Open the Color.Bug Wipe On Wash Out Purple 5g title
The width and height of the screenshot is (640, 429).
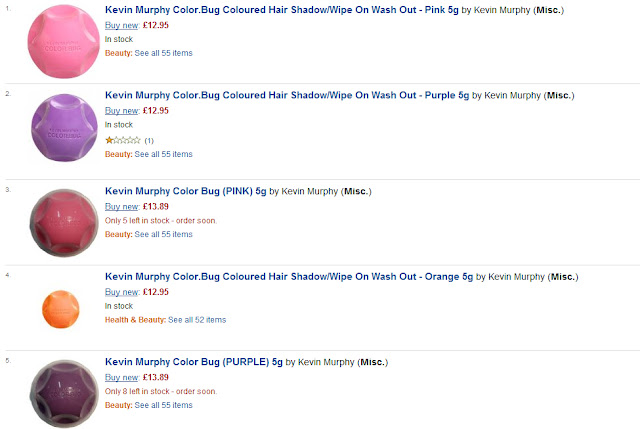pyautogui.click(x=287, y=95)
